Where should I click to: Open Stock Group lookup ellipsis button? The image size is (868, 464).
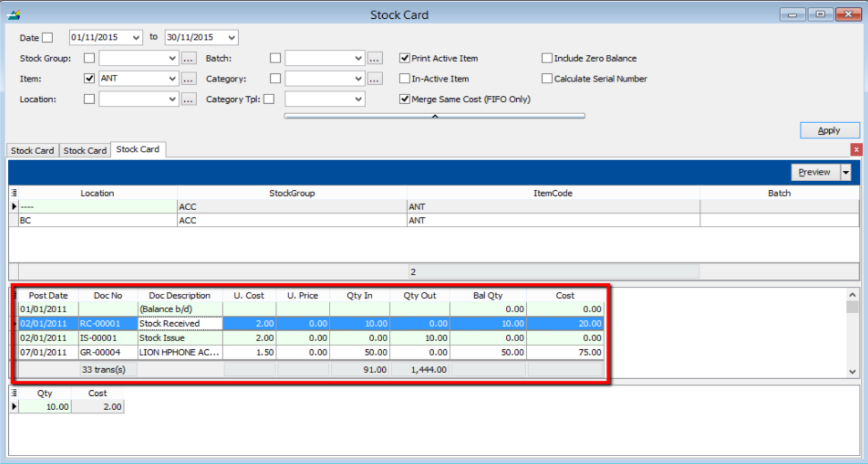[188, 58]
